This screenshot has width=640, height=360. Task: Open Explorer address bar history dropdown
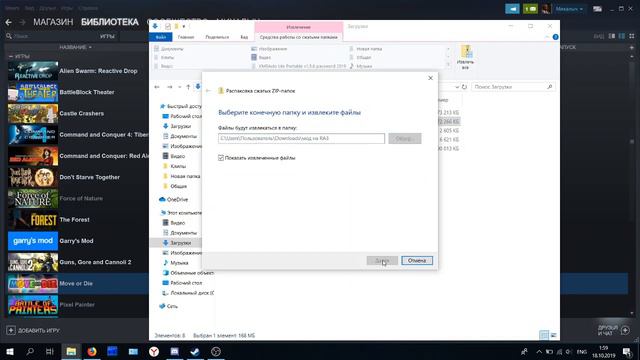coord(457,87)
